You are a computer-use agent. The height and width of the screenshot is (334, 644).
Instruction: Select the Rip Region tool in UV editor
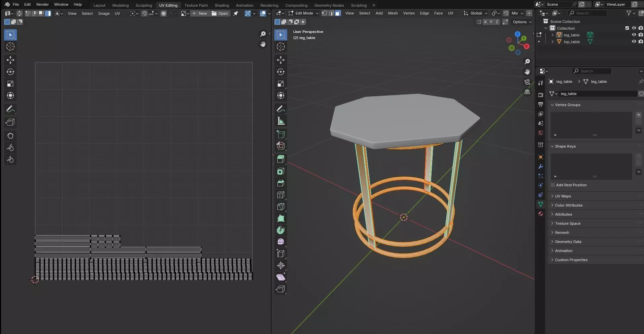[x=10, y=122]
